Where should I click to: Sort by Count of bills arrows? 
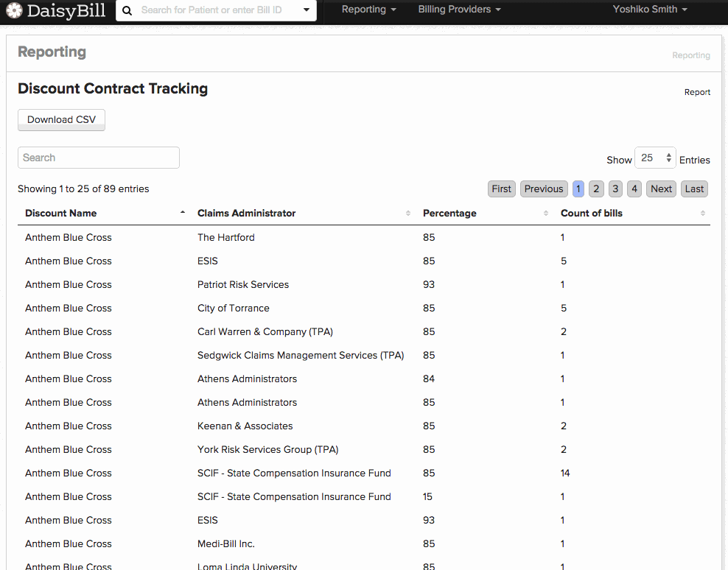(x=702, y=213)
